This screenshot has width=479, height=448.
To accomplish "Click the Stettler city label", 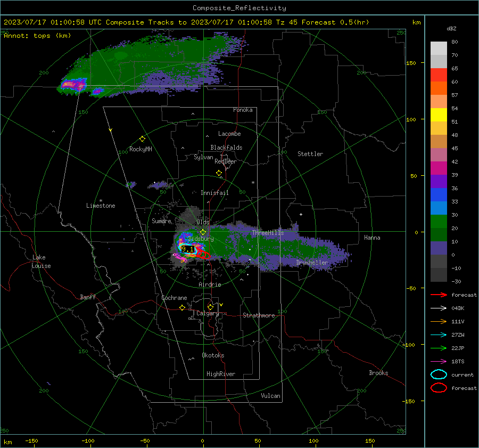I will (310, 154).
